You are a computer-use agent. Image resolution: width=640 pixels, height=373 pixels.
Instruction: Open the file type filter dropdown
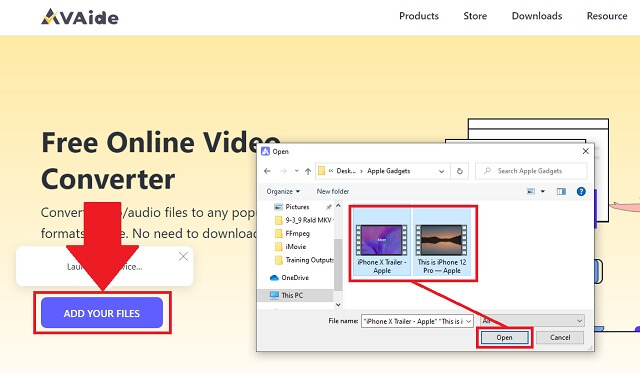point(532,321)
